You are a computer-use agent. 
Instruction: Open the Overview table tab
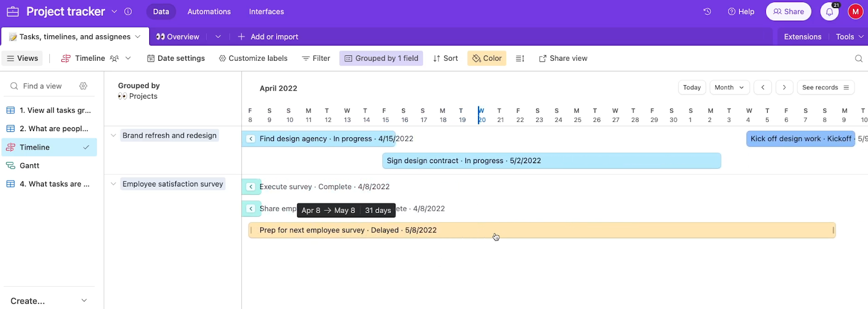[178, 37]
